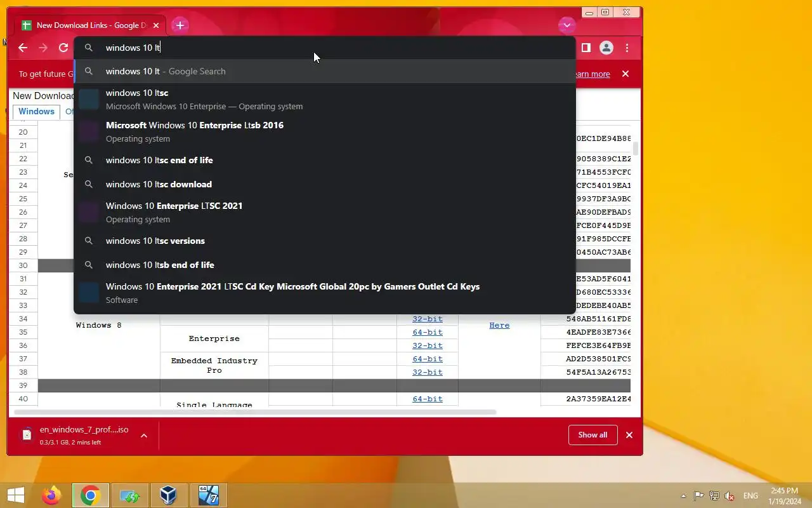Follow the 'Learn more' link in the info bar
This screenshot has height=508, width=812.
click(591, 74)
